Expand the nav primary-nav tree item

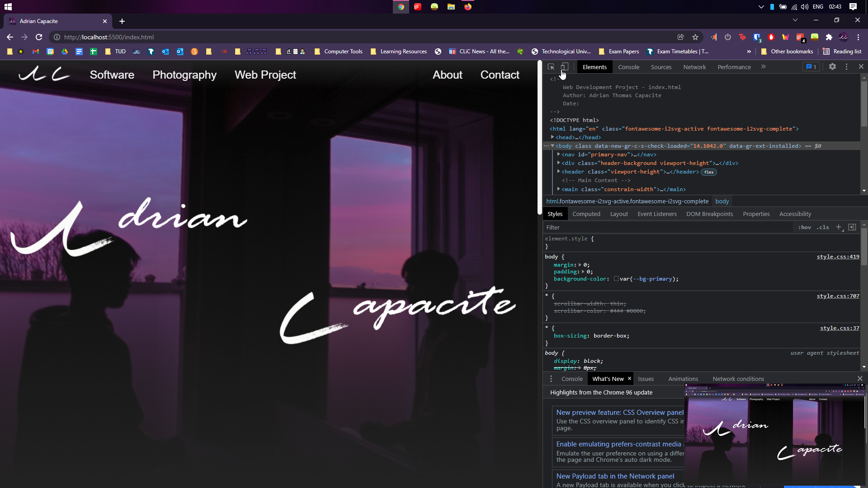coord(559,155)
